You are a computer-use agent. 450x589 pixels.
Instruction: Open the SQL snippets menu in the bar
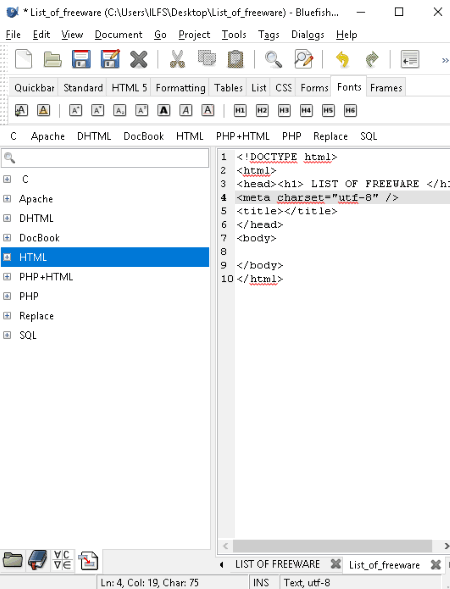[368, 136]
